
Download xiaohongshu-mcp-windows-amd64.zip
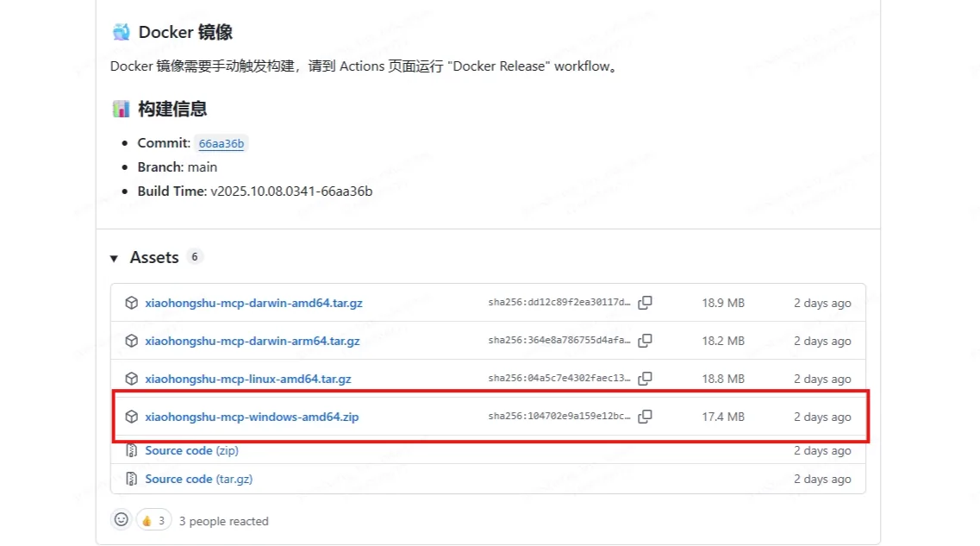pyautogui.click(x=252, y=417)
